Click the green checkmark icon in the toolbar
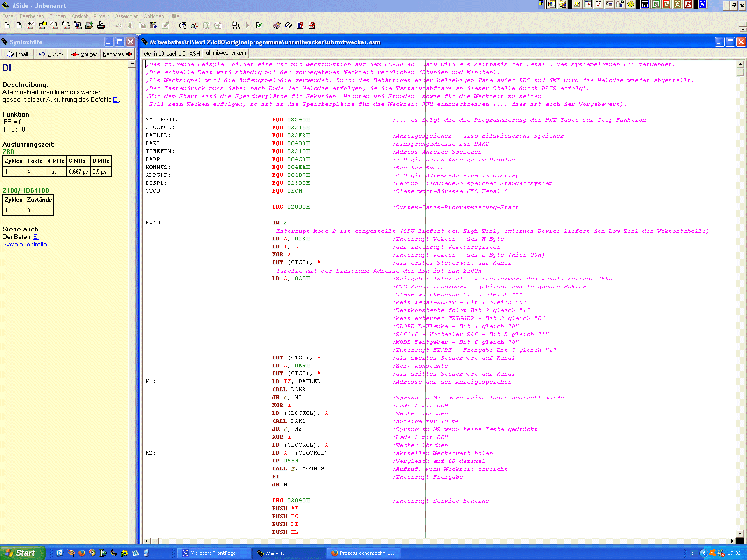This screenshot has height=560, width=747. click(259, 26)
